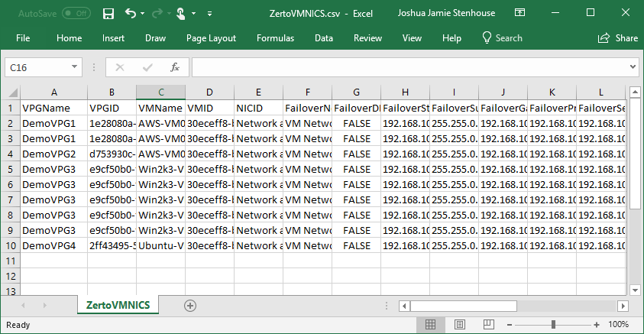This screenshot has width=644, height=334.
Task: Click the VPGName header cell
Action: 53,109
